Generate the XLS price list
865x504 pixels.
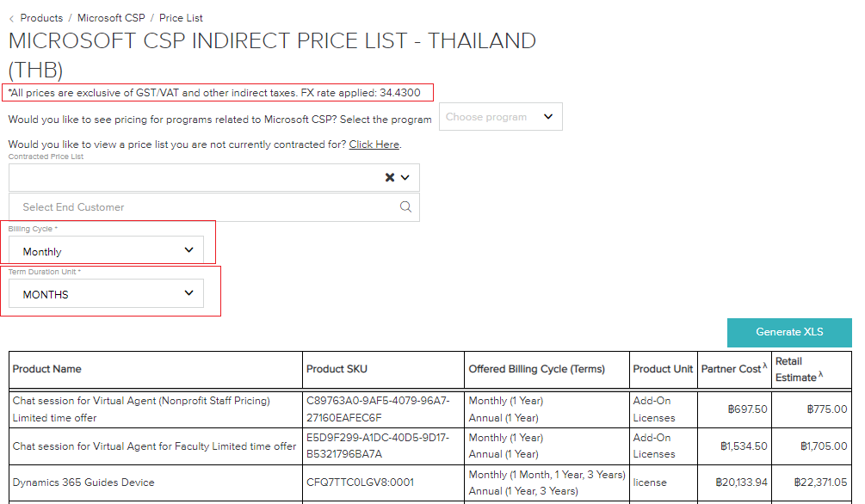[x=789, y=332]
